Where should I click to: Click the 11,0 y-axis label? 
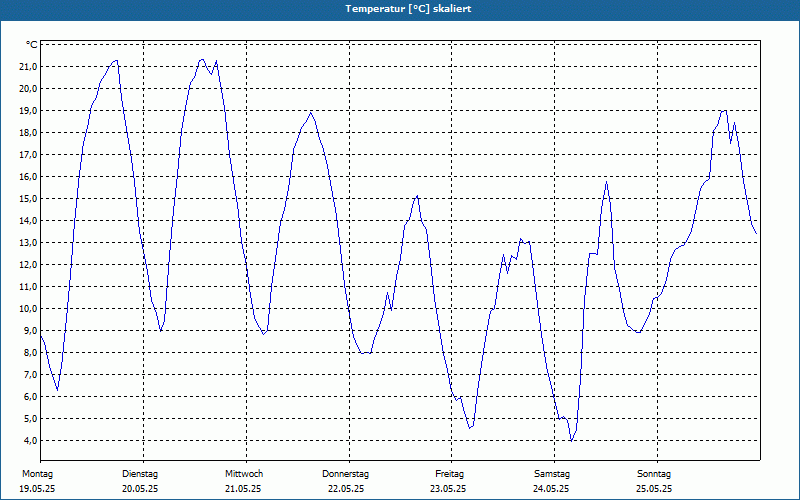(x=28, y=287)
